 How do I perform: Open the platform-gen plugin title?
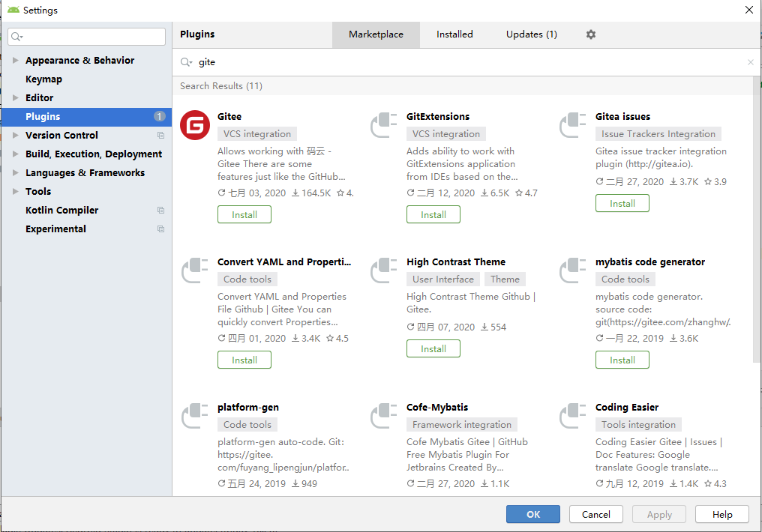pyautogui.click(x=248, y=408)
